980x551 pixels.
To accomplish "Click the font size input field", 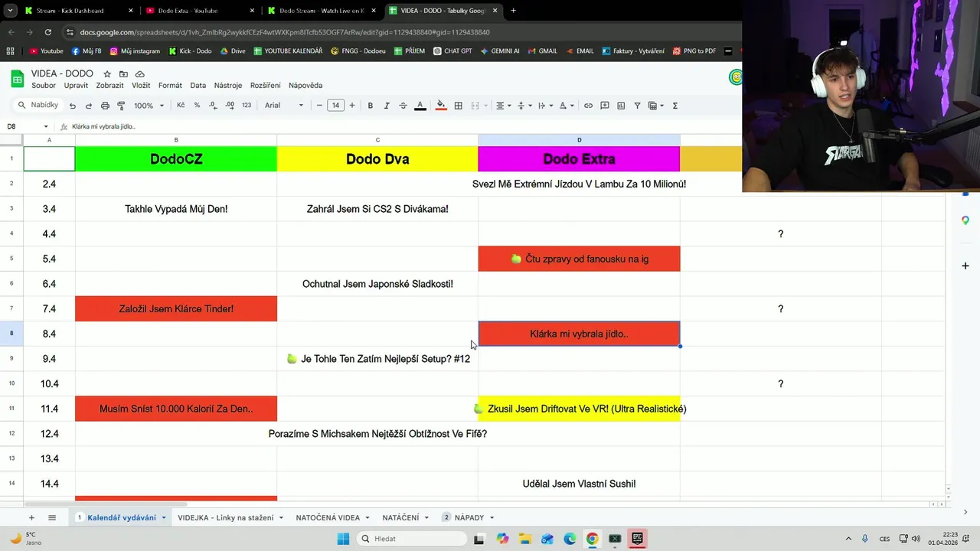I will click(x=335, y=106).
